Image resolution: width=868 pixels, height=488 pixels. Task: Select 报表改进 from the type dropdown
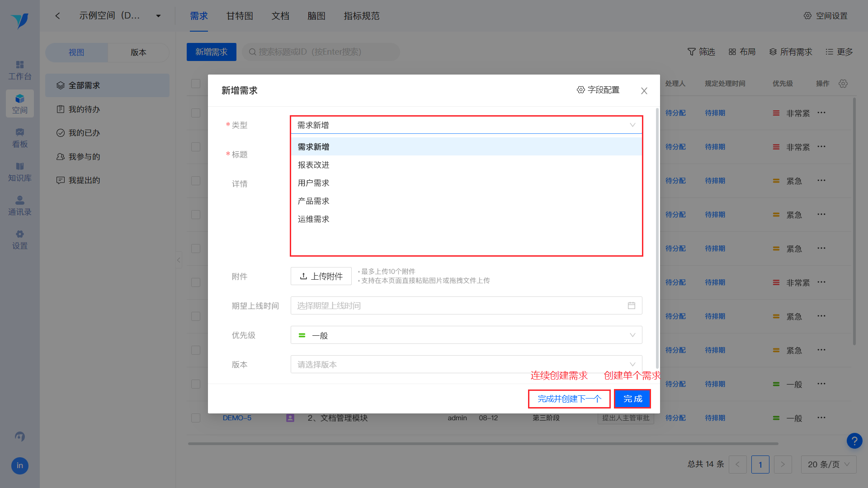click(313, 164)
